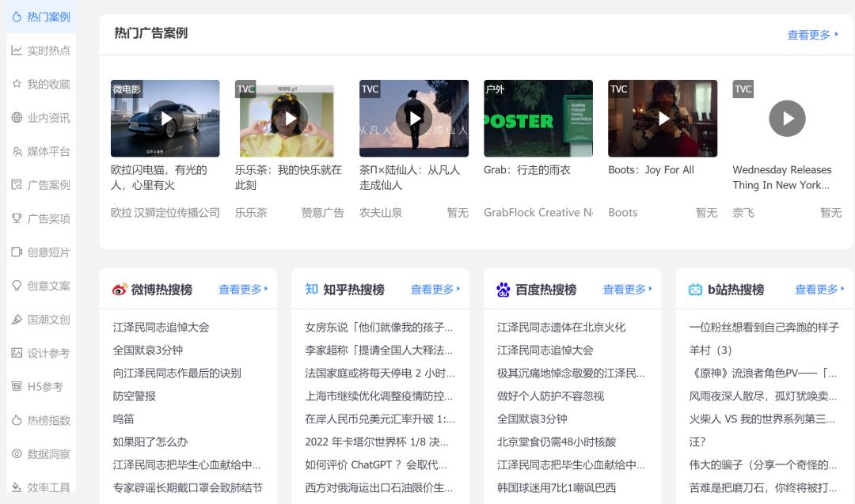Open the 江泽民同志追悼大会 Weibo topic
Viewport: 855px width, 504px height.
tap(161, 327)
